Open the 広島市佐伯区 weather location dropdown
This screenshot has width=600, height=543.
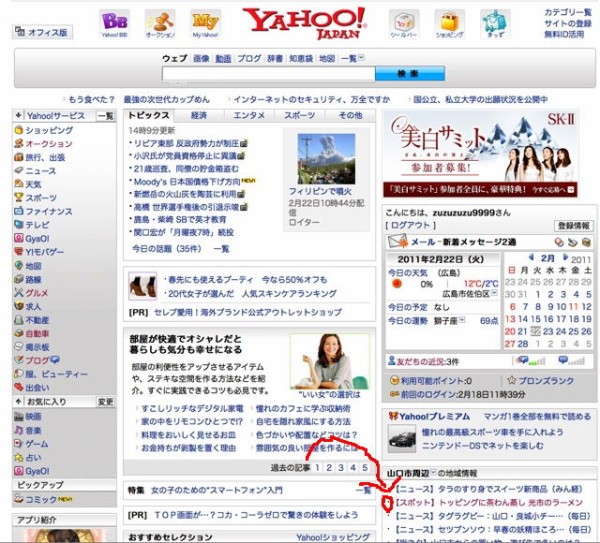494,293
